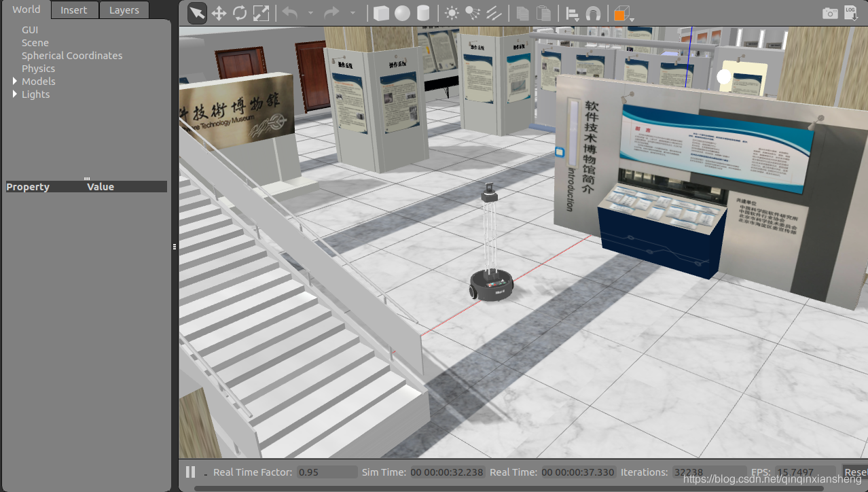Select the arrow selection mode tool
This screenshot has height=492, width=868.
(197, 14)
